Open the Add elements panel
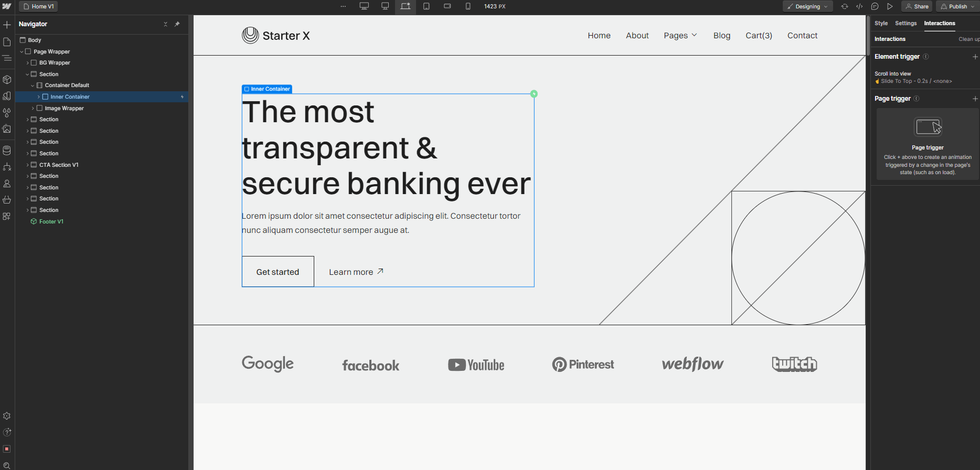The height and width of the screenshot is (470, 980). coord(7,25)
